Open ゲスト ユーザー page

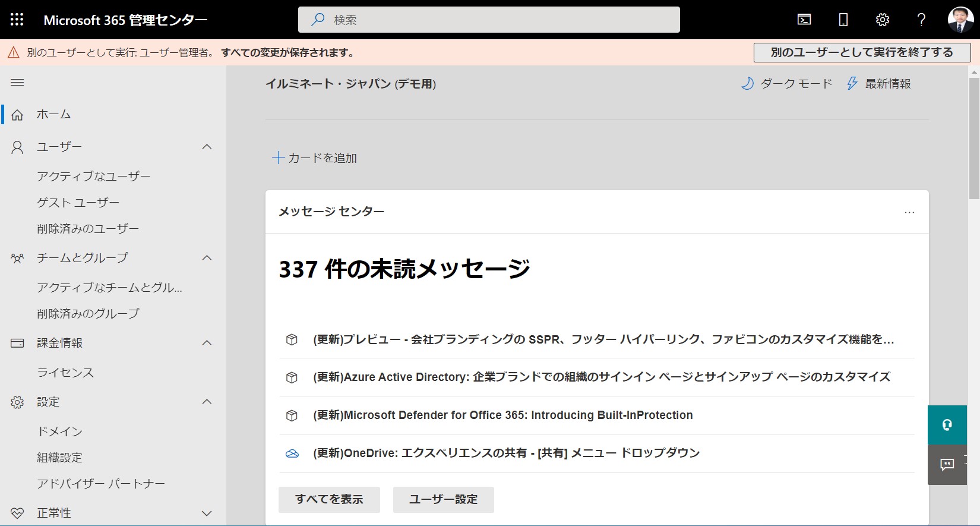click(78, 203)
